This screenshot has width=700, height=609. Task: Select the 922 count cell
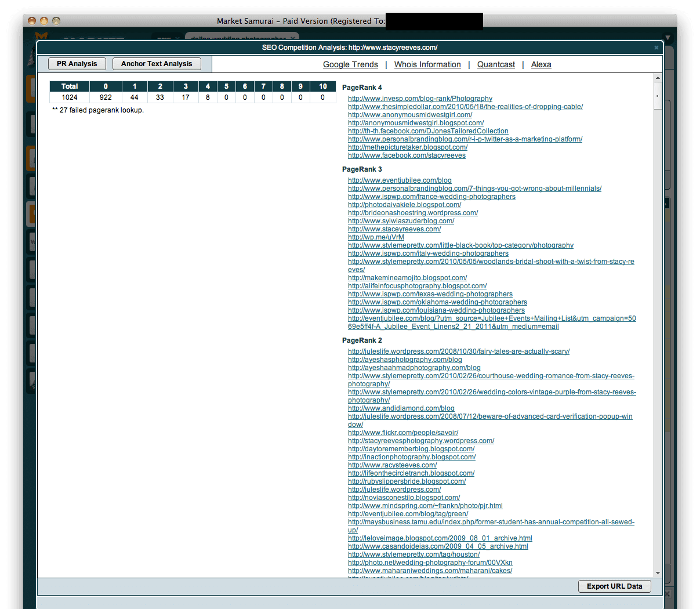(106, 97)
